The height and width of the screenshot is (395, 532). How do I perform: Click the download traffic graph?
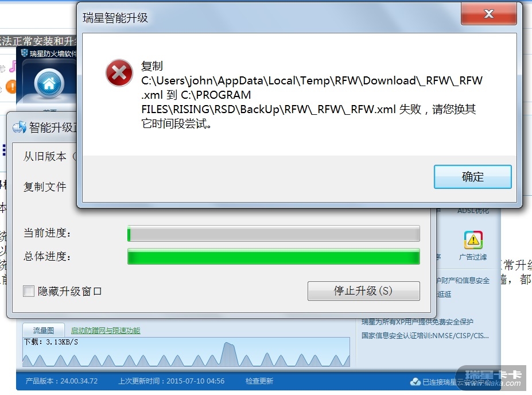point(187,352)
